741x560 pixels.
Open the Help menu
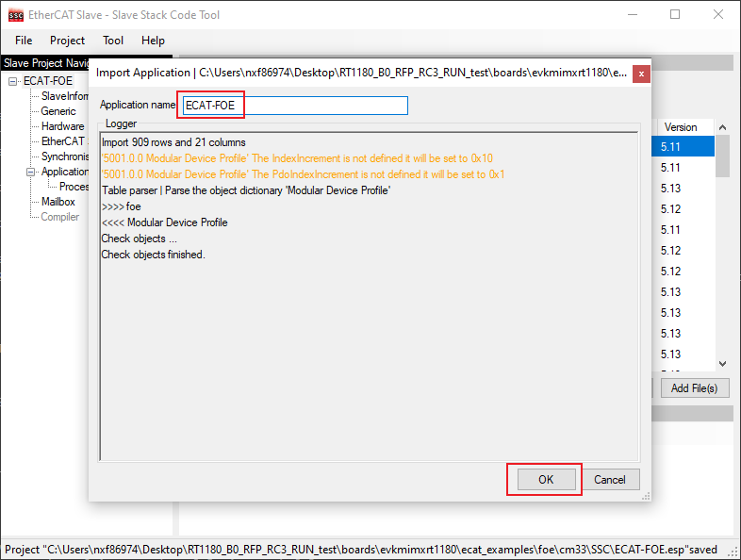153,41
